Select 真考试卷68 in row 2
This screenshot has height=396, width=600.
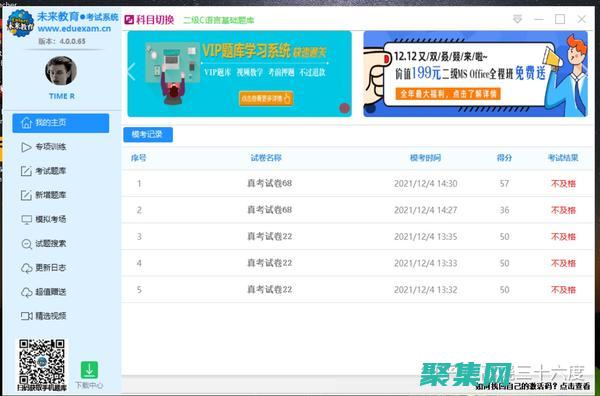pos(269,210)
